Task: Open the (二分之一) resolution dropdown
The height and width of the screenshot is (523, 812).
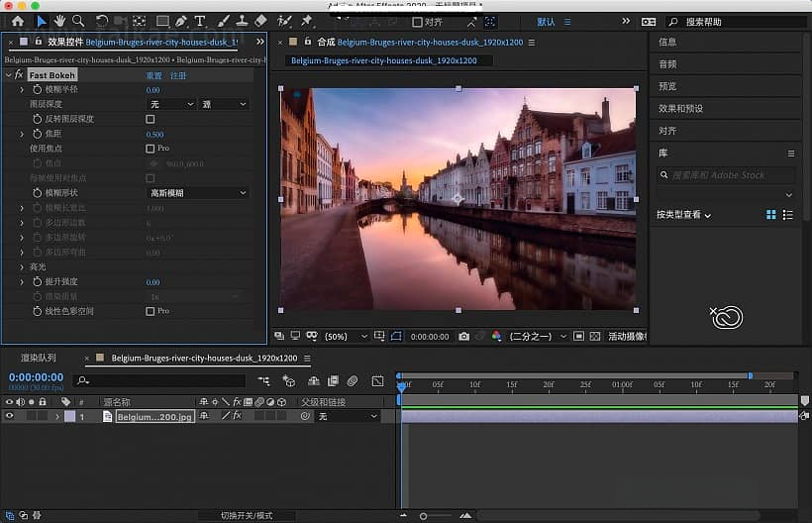Action: tap(538, 337)
